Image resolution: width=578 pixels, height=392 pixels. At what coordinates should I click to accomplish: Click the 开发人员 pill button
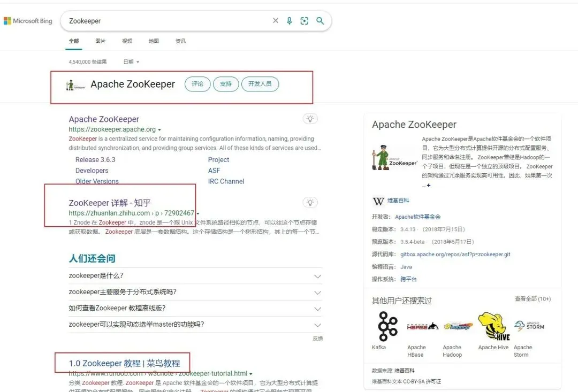click(x=260, y=84)
